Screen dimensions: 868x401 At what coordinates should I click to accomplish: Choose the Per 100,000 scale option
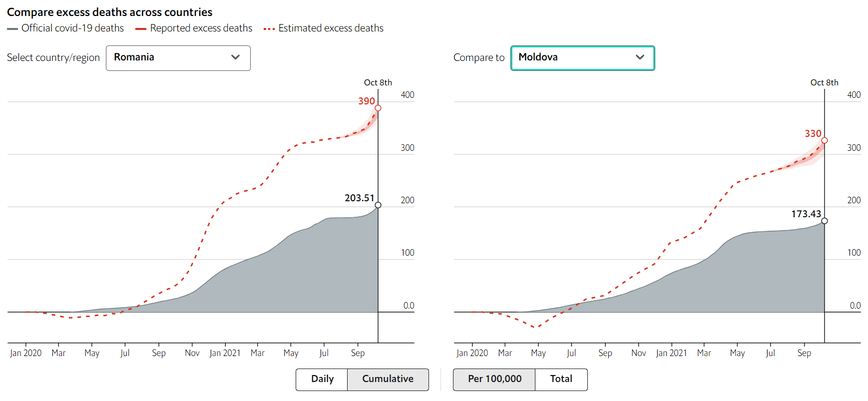tap(494, 380)
